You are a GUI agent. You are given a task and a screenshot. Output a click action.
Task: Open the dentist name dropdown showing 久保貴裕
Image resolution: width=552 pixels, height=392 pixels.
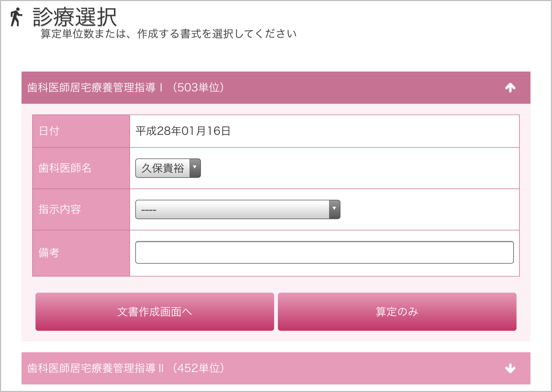point(163,168)
